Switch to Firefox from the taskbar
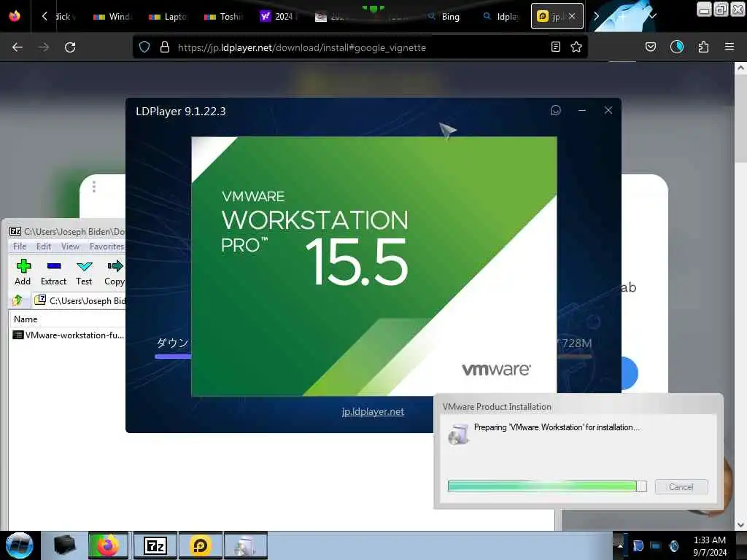This screenshot has height=560, width=747. (x=108, y=545)
